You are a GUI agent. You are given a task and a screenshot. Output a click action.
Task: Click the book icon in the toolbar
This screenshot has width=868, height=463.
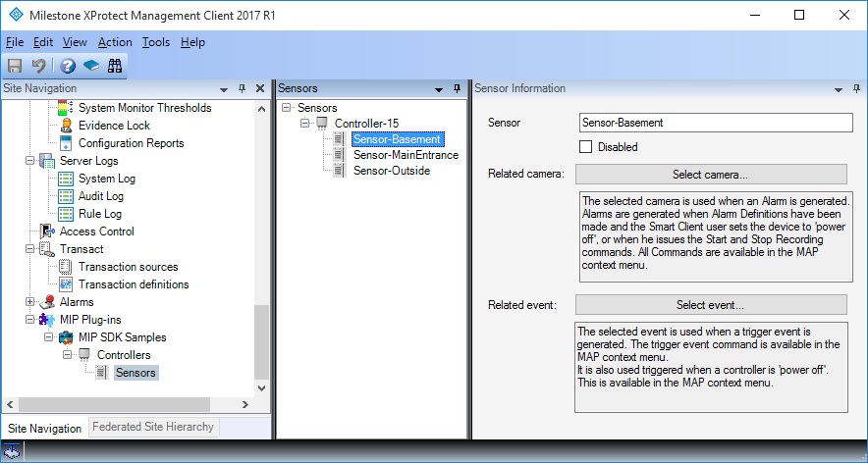[x=91, y=67]
